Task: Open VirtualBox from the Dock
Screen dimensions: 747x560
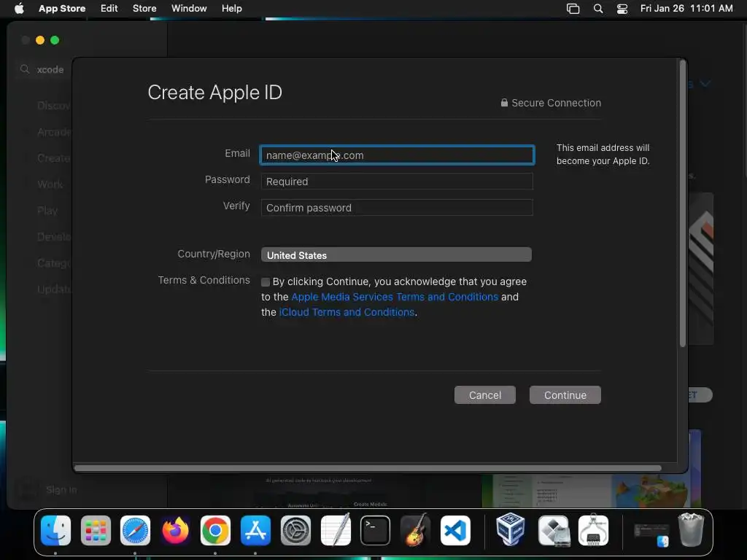Action: (x=511, y=529)
